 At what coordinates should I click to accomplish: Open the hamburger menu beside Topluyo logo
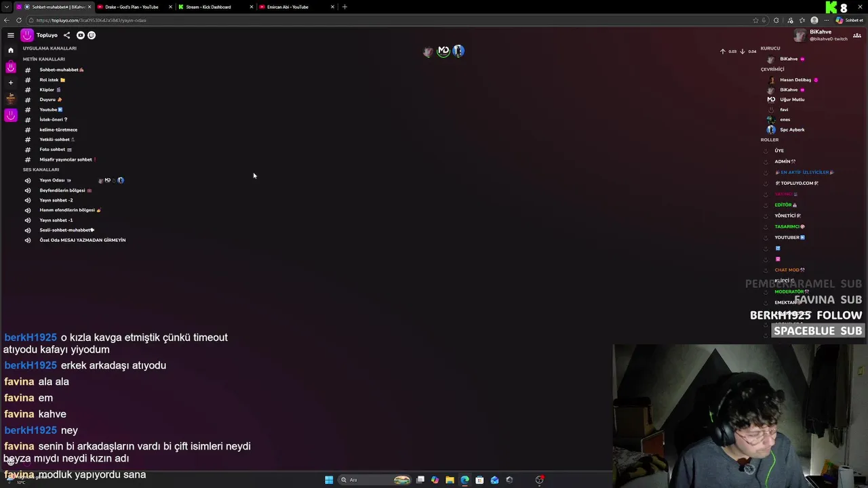11,35
